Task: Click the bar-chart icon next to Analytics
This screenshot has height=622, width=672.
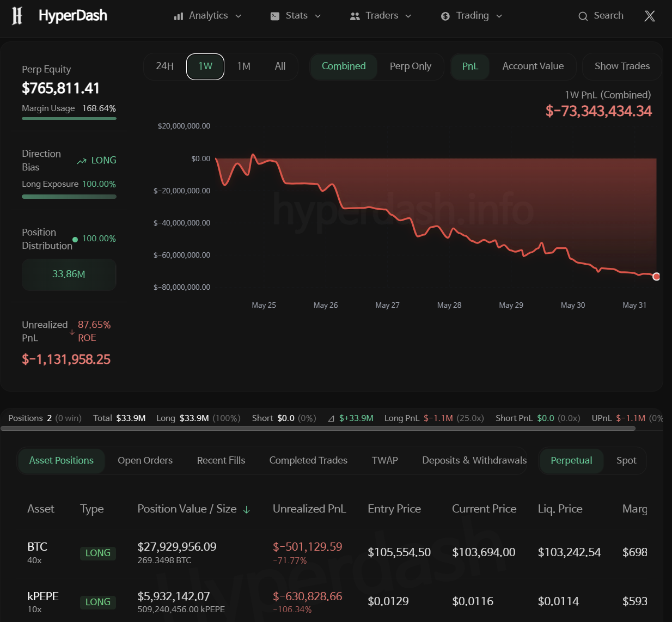Action: (179, 16)
